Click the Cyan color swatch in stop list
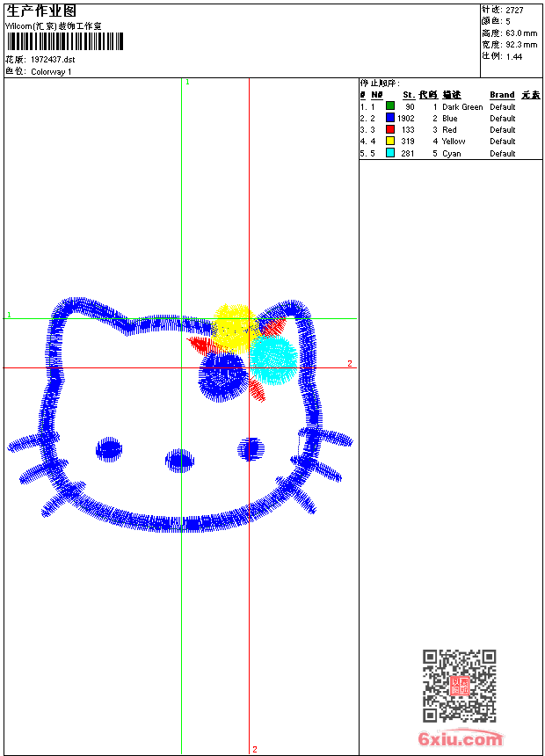 click(390, 153)
